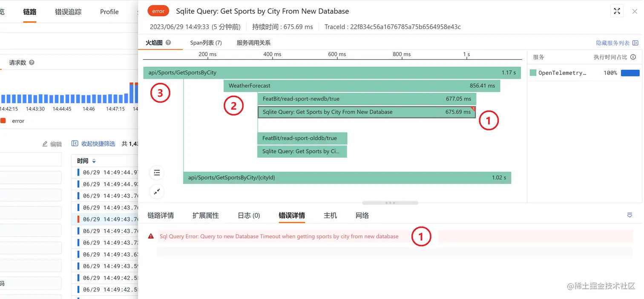
Task: Select the errored Sqlite Query New Database span
Action: pos(367,112)
